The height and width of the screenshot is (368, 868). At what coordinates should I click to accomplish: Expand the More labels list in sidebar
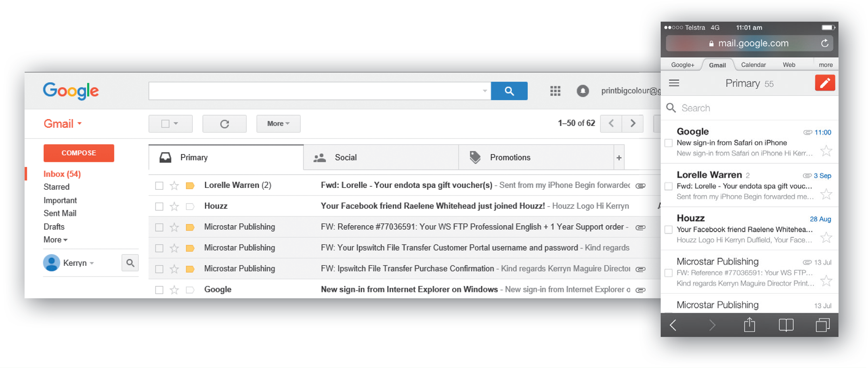click(55, 240)
